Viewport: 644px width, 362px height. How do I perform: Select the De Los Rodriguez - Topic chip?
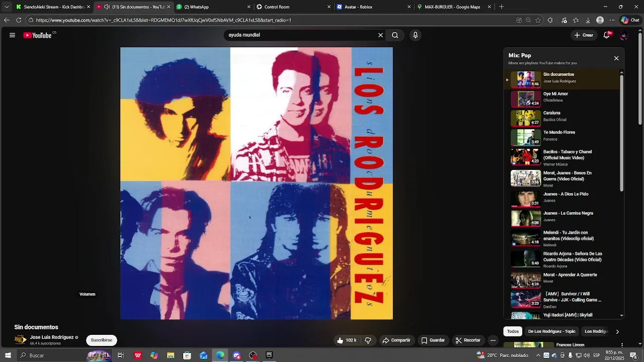(551, 331)
